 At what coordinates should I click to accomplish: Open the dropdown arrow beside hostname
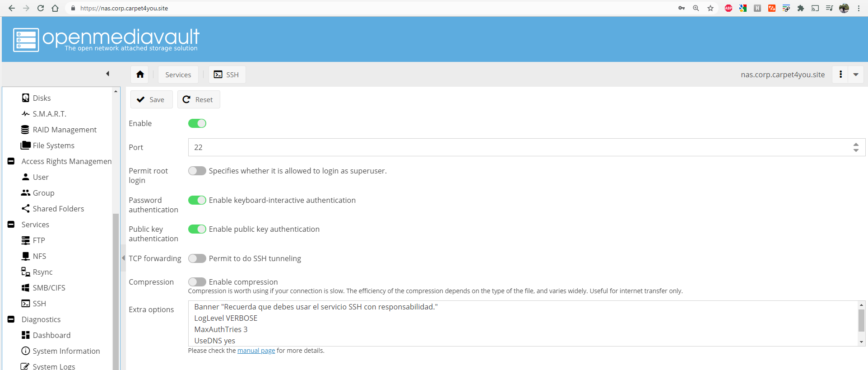(x=856, y=75)
